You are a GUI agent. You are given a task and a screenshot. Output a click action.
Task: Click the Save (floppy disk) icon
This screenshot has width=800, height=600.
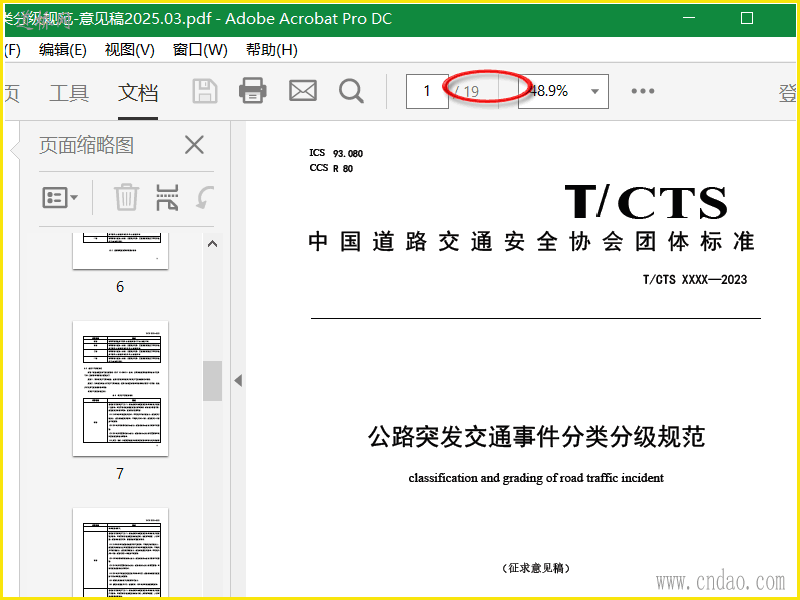coord(205,91)
